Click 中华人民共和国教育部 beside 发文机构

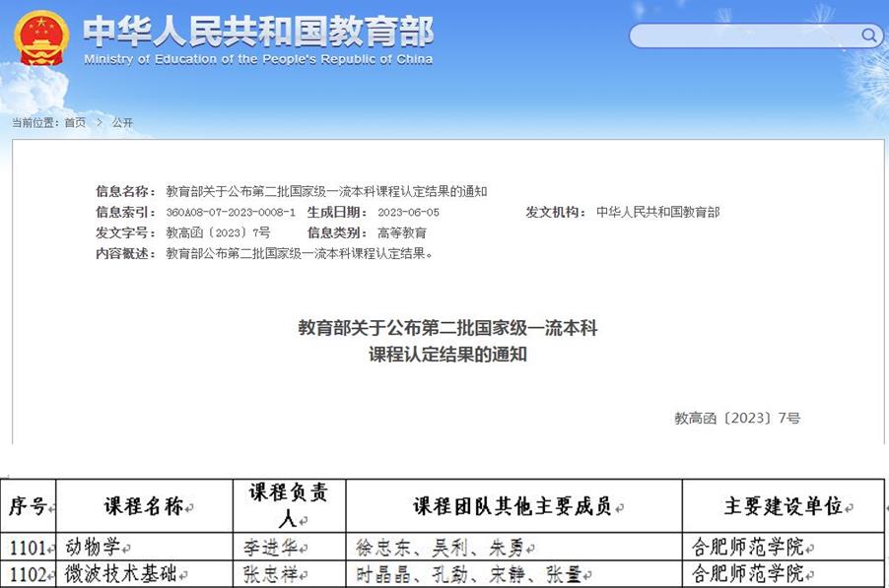click(657, 212)
